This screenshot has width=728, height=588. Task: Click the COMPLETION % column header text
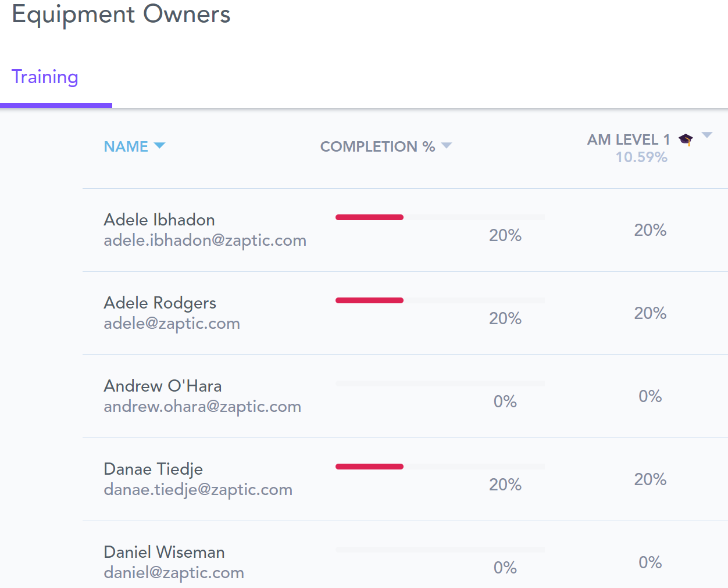click(x=377, y=146)
